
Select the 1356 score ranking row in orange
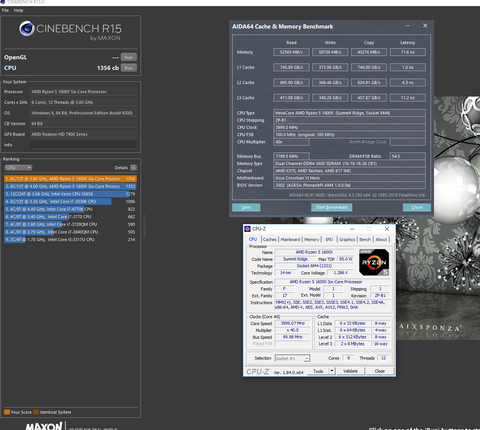point(70,179)
